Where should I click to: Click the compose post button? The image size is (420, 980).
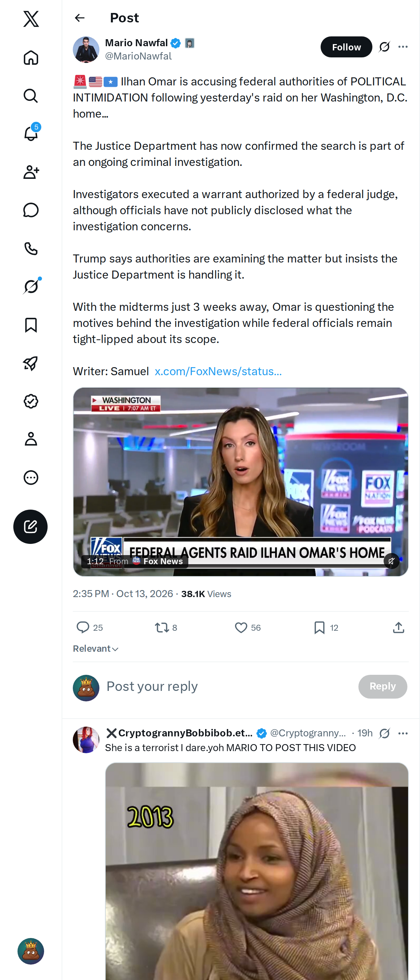coord(30,526)
